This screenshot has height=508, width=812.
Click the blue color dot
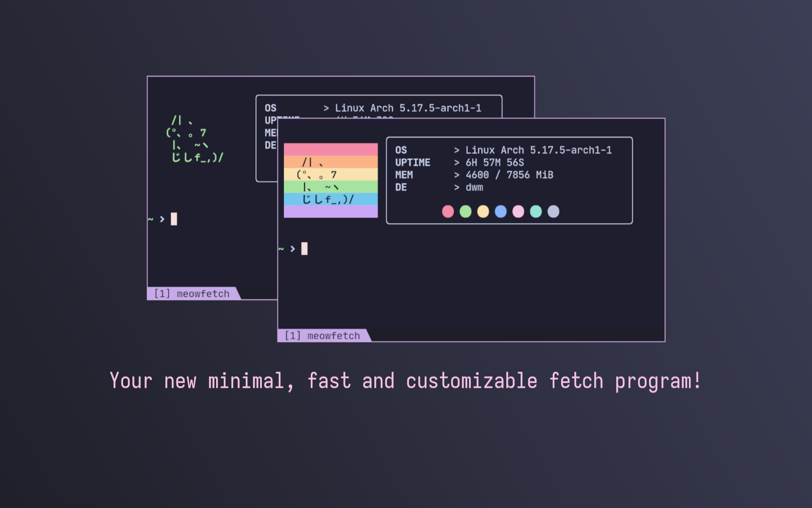click(501, 211)
